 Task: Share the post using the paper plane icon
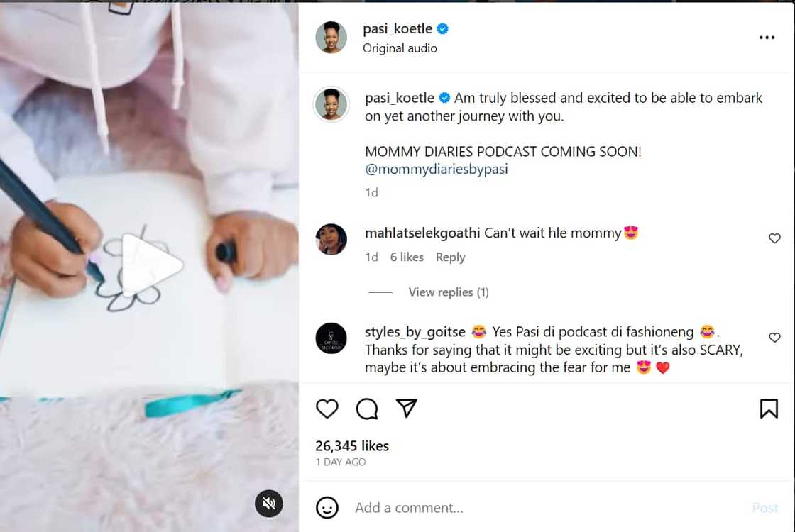click(x=407, y=409)
